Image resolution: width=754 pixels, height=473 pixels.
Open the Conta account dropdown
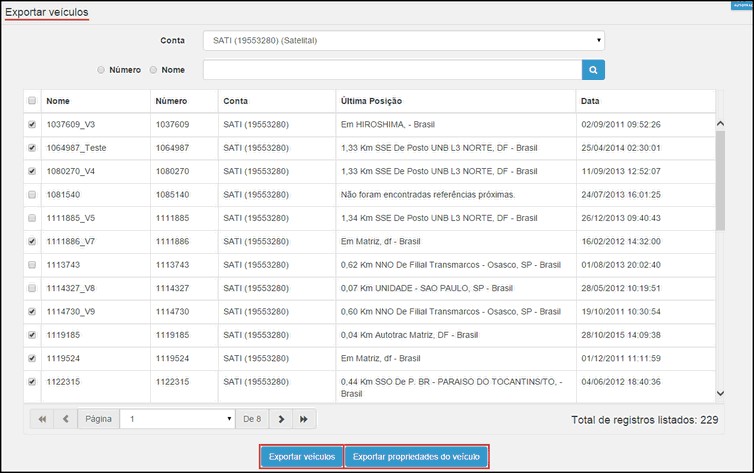(403, 40)
